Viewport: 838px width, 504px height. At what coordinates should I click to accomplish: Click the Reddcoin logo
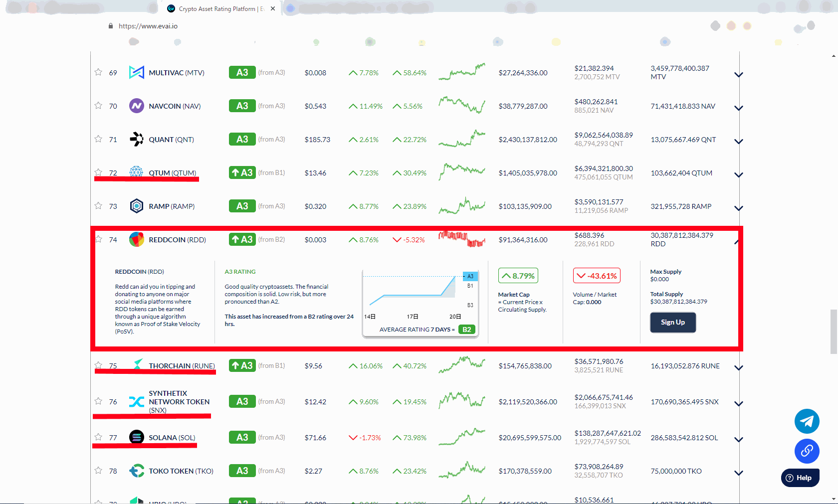pos(136,240)
